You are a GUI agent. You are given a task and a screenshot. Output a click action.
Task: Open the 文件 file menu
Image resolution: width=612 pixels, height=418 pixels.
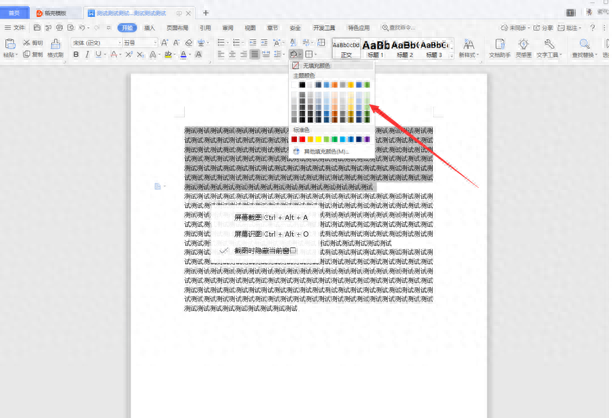18,29
